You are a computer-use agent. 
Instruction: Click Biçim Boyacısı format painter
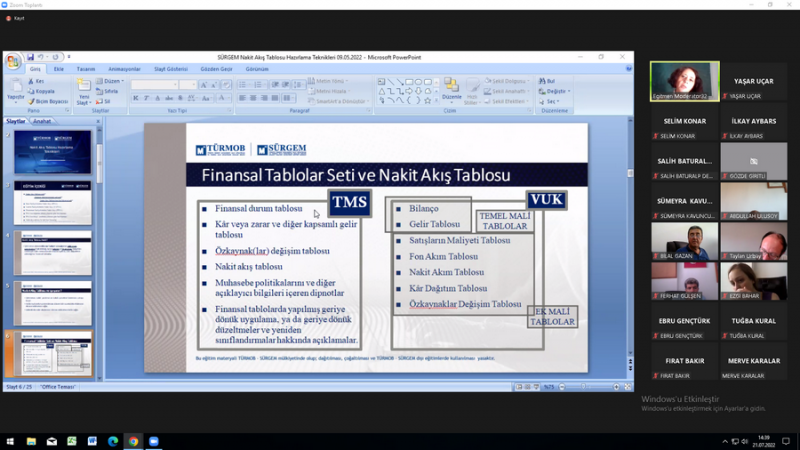(50, 101)
